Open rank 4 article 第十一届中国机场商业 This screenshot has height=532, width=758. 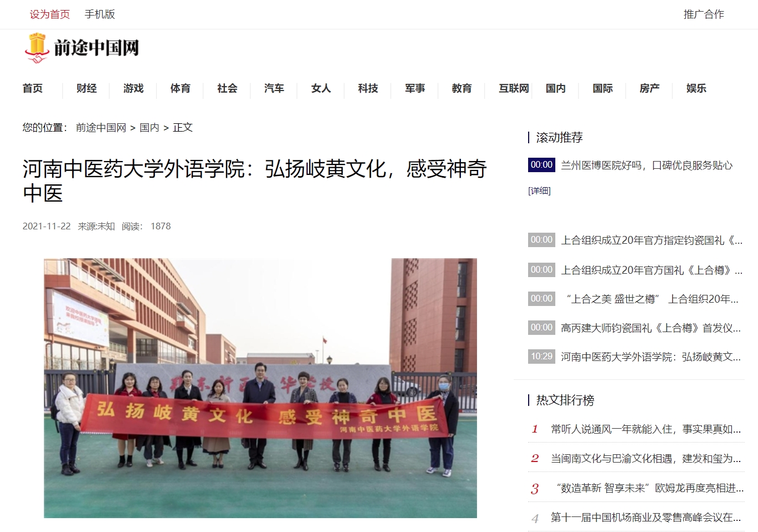646,518
